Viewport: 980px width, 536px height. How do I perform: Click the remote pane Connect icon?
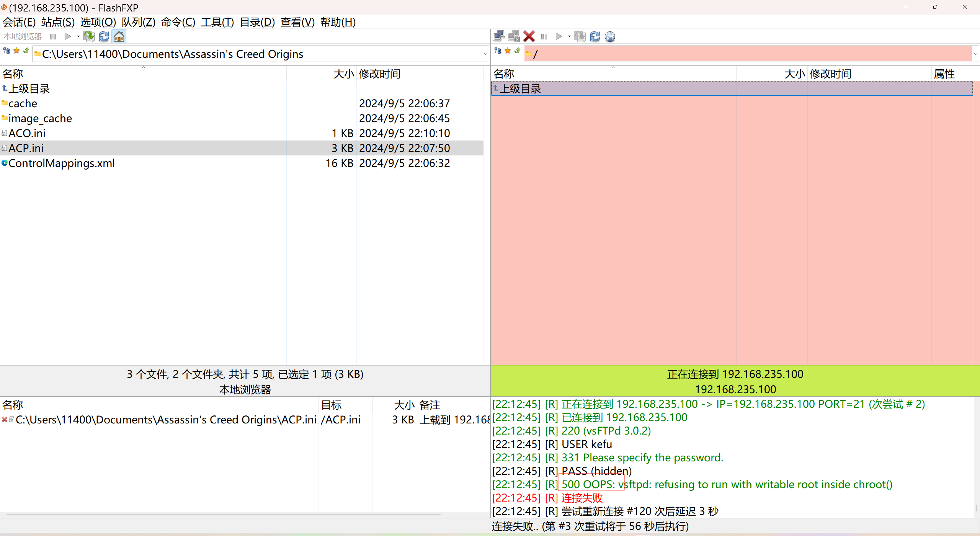[499, 36]
